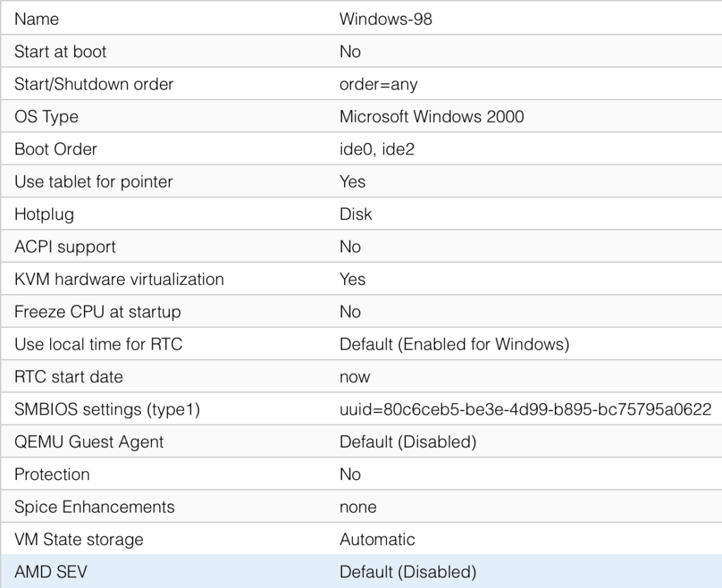Click the SMBIOS uuid value text

[x=525, y=410]
